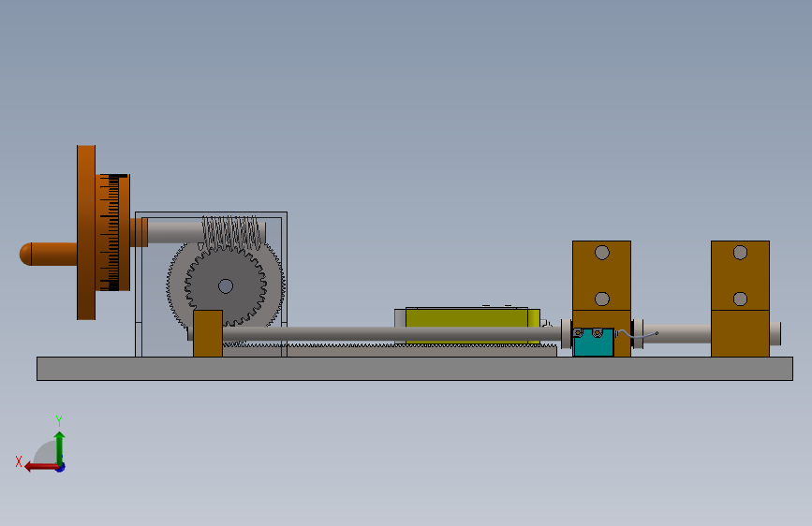Select the rounded orange crank handle knob
This screenshot has width=812, height=526.
[x=48, y=255]
